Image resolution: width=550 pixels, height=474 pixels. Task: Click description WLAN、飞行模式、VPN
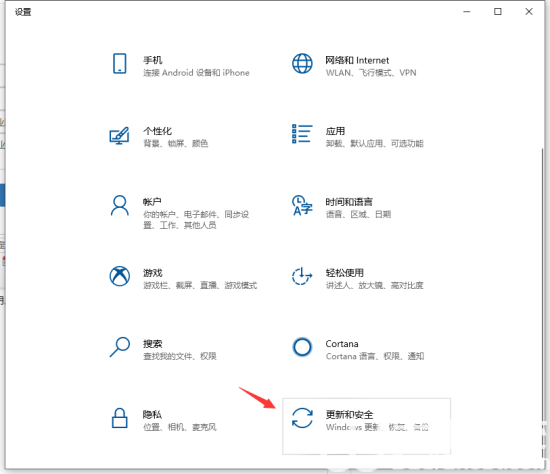[x=371, y=73]
